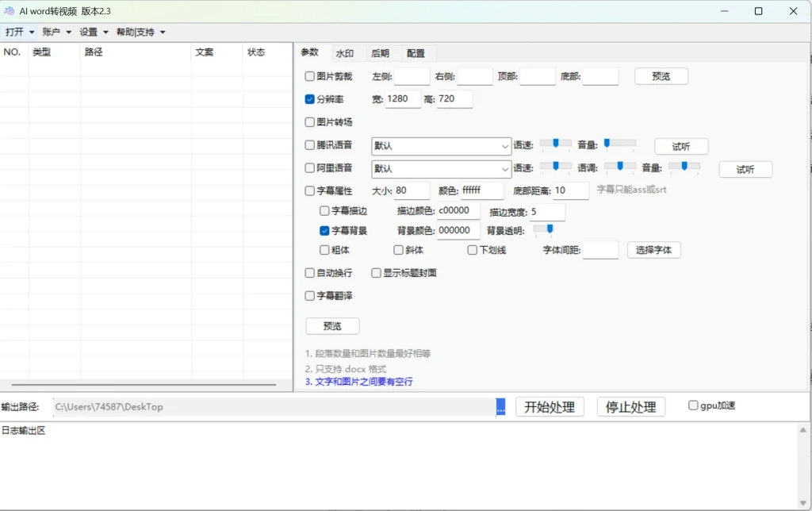Viewport: 812px width, 511px height.
Task: Adjust 阿里语音 语调 slider
Action: 620,167
